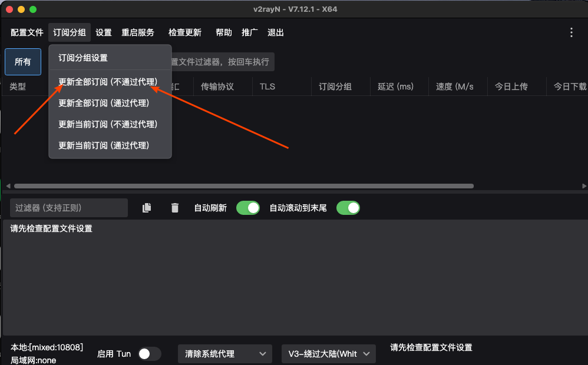This screenshot has height=365, width=588.
Task: Click the 推广 menu item
Action: [x=249, y=32]
